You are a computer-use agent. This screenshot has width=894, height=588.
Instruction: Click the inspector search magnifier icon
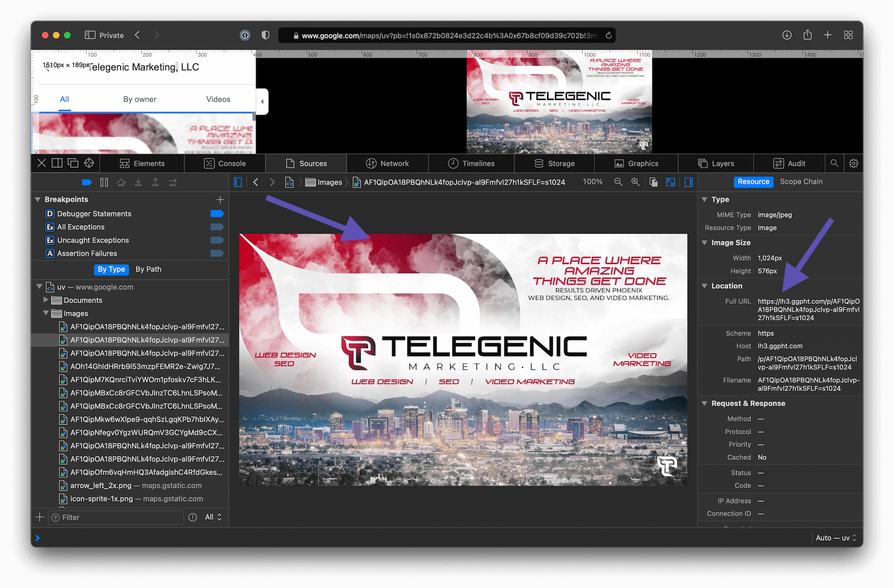[x=834, y=163]
